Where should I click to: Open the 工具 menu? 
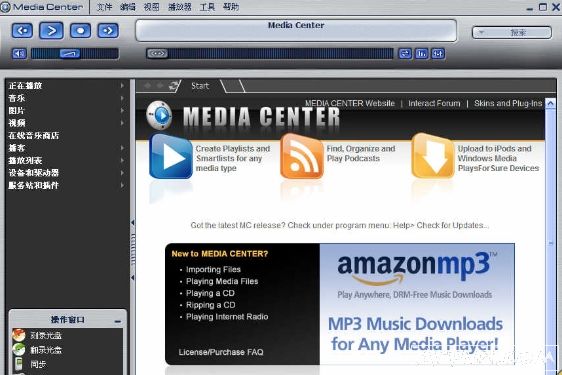click(x=207, y=7)
